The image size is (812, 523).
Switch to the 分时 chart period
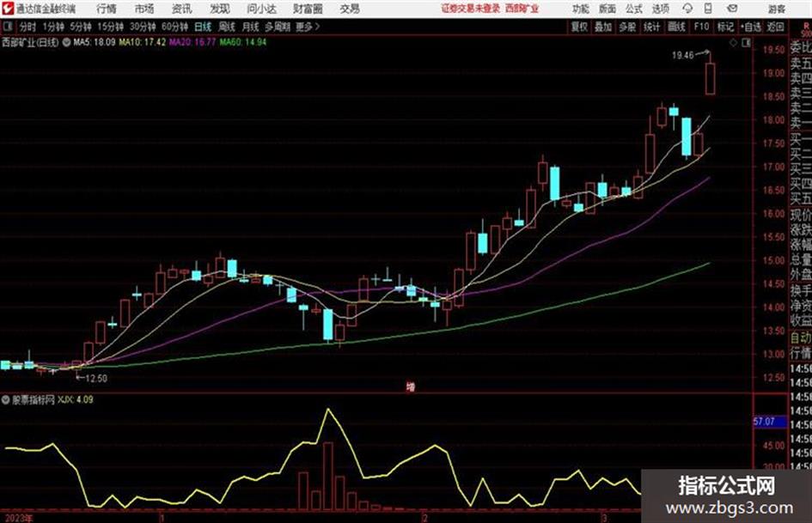[x=28, y=27]
